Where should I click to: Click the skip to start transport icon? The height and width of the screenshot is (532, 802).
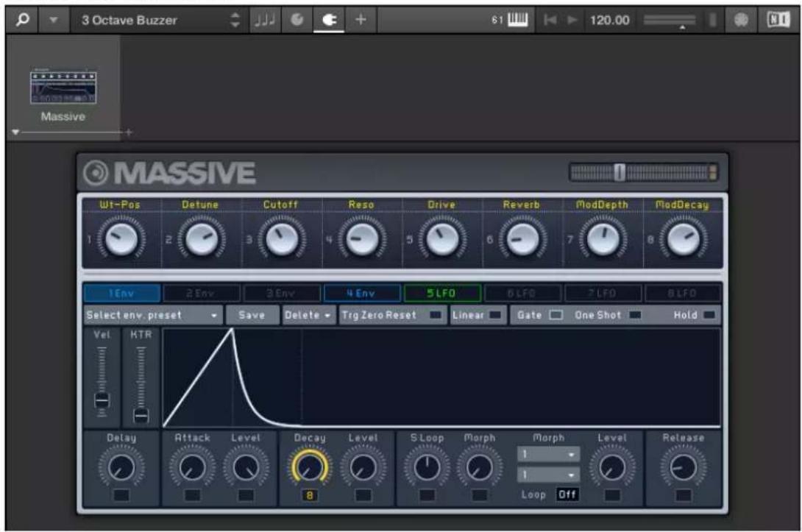pyautogui.click(x=550, y=20)
